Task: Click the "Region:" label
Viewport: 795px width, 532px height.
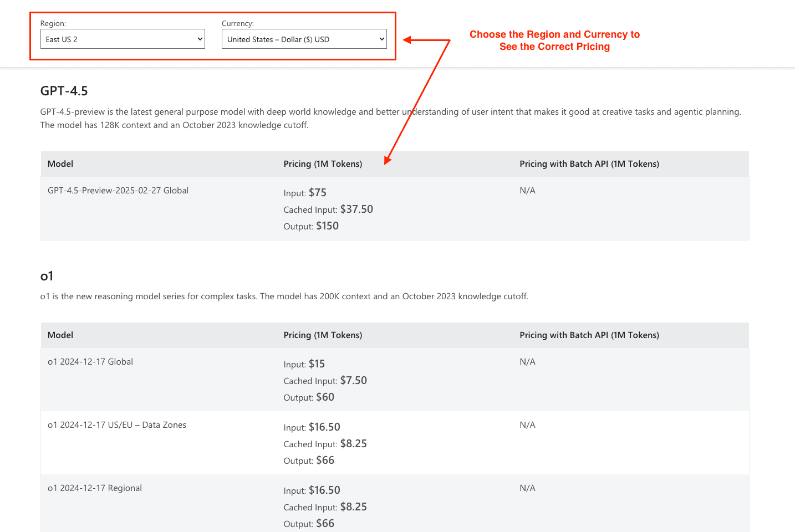Action: click(x=53, y=23)
